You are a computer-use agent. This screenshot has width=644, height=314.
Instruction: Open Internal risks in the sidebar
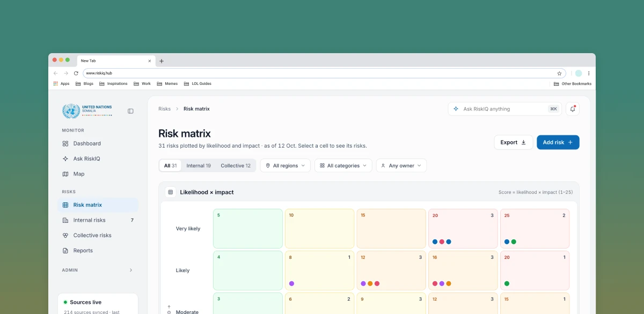pyautogui.click(x=98, y=220)
